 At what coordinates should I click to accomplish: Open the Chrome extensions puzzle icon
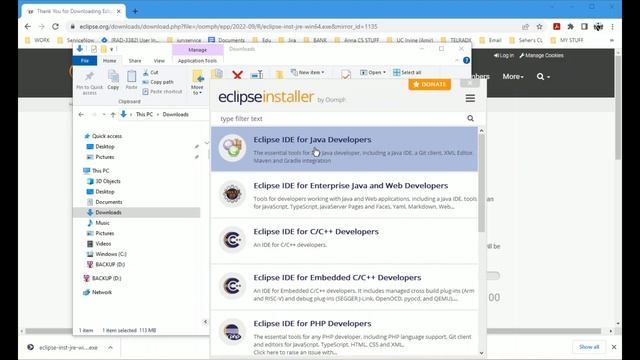571,27
